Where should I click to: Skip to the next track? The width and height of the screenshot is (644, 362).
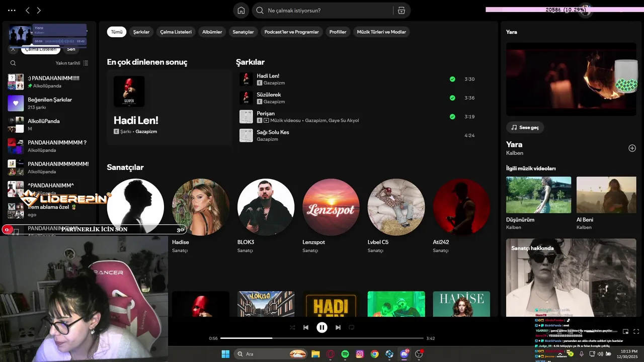click(x=338, y=327)
